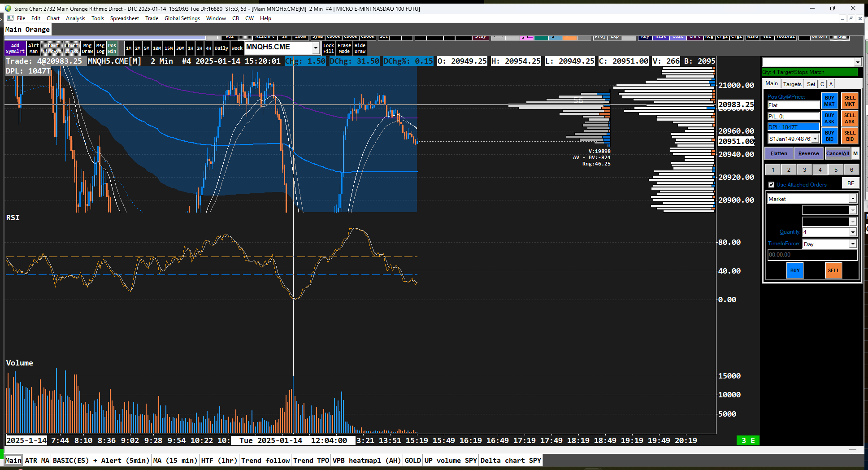Image resolution: width=868 pixels, height=470 pixels.
Task: Click the BUY MKT button
Action: pos(829,101)
